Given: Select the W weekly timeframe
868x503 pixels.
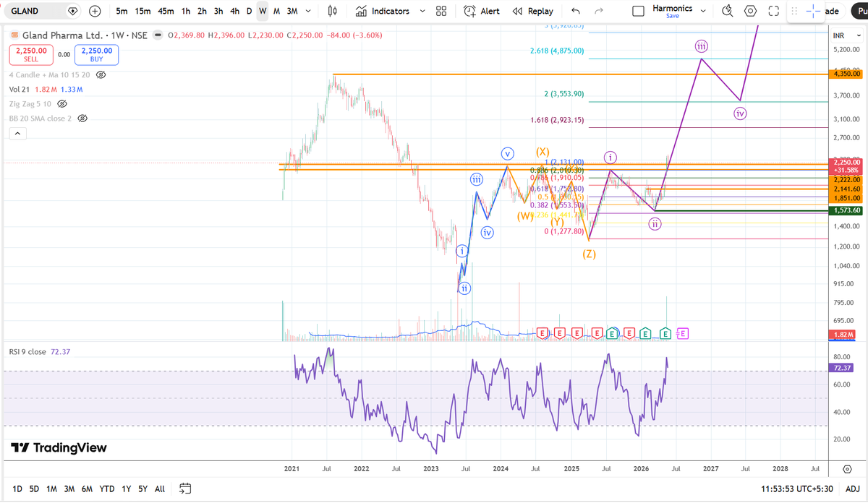Looking at the screenshot, I should tap(262, 11).
